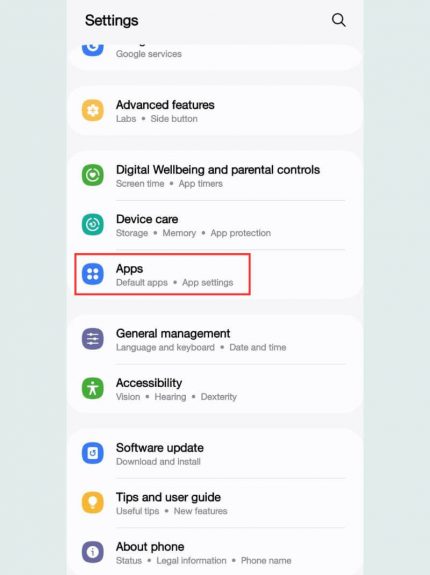This screenshot has height=575, width=430.
Task: Tap the orange Advanced features gear icon
Action: coord(93,110)
